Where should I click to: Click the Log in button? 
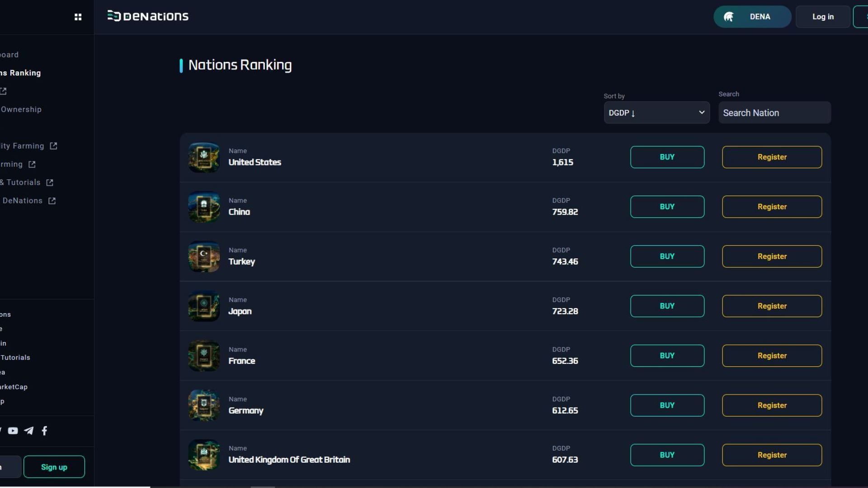pyautogui.click(x=823, y=17)
